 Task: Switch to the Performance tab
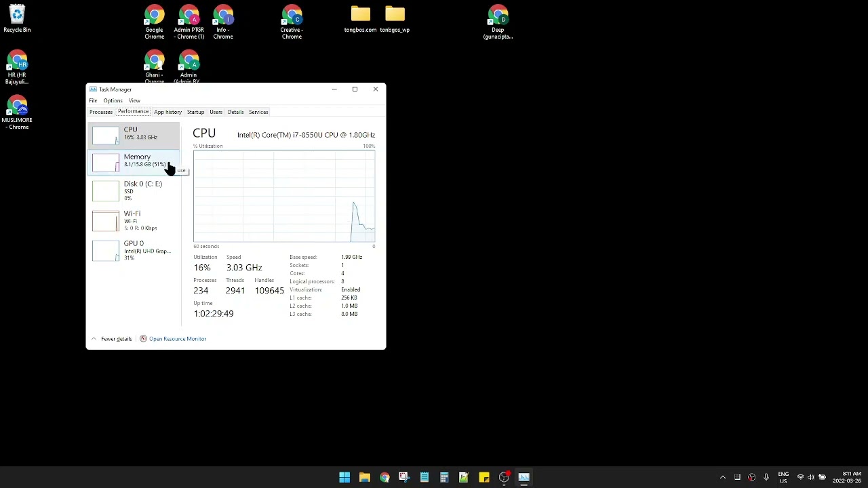(133, 112)
